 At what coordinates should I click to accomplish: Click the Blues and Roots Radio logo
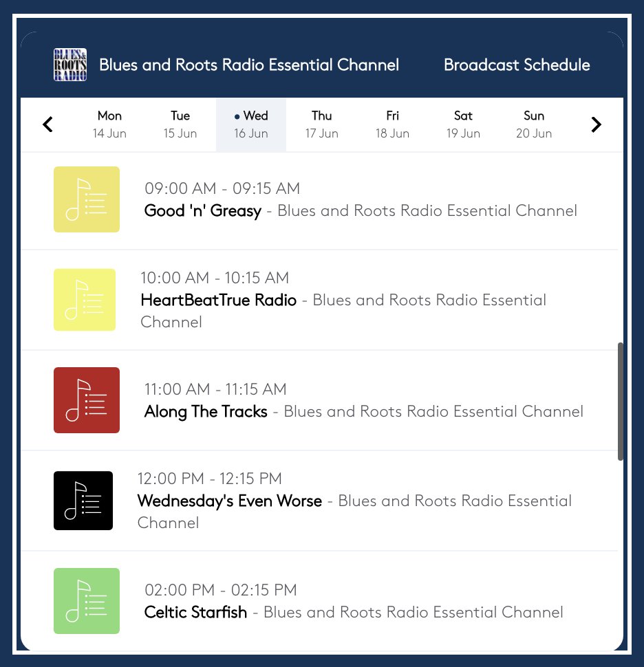point(69,65)
